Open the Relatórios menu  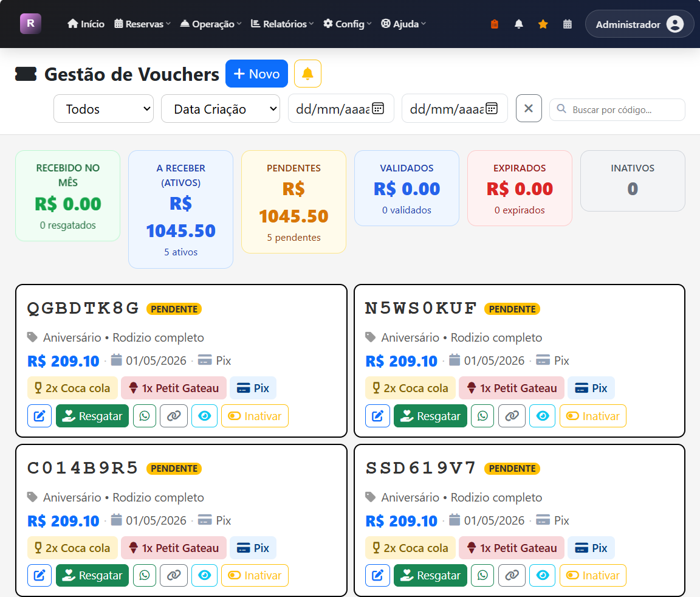point(282,24)
